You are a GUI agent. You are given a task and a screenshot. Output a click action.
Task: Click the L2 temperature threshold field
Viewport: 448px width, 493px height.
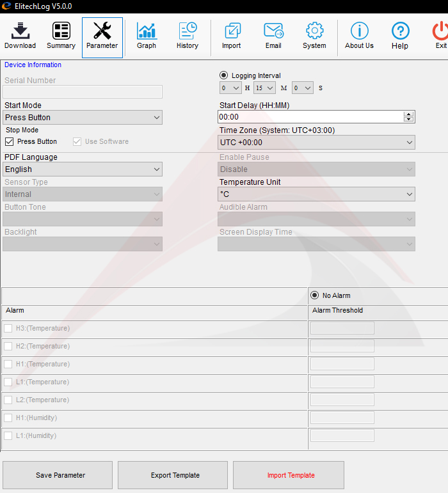pos(342,400)
